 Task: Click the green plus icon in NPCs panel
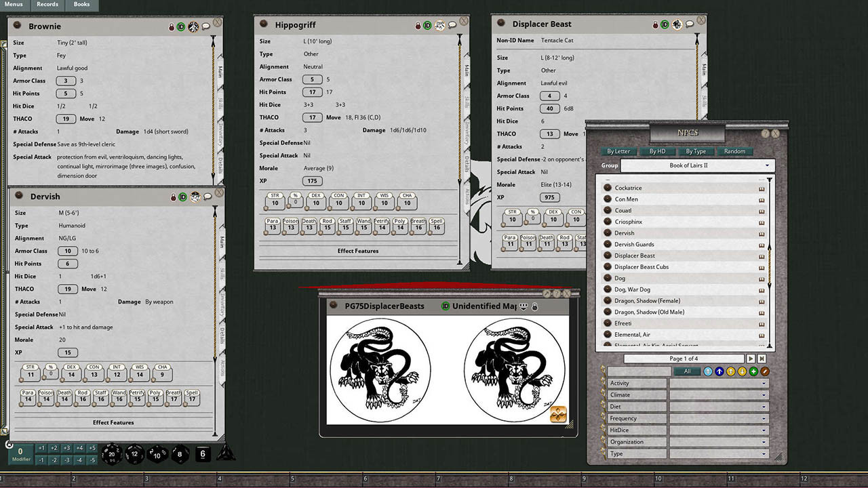click(753, 371)
